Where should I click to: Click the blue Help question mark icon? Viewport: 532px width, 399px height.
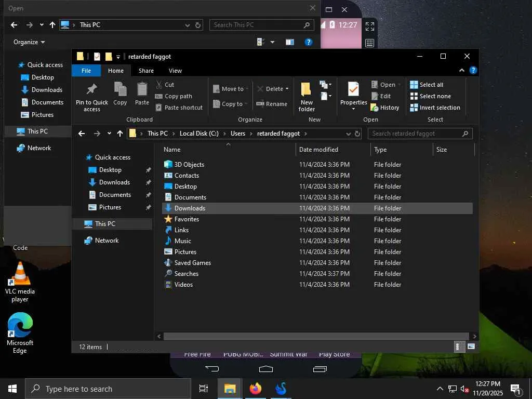(x=473, y=71)
